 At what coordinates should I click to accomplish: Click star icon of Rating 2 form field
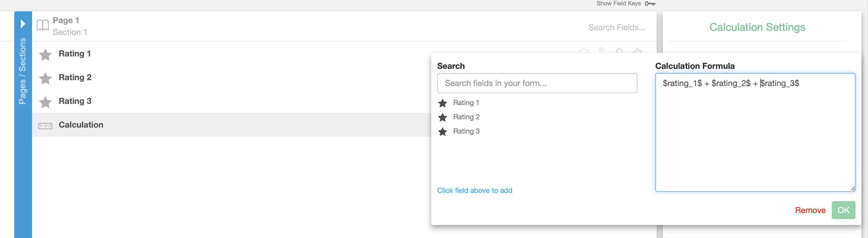[x=45, y=78]
